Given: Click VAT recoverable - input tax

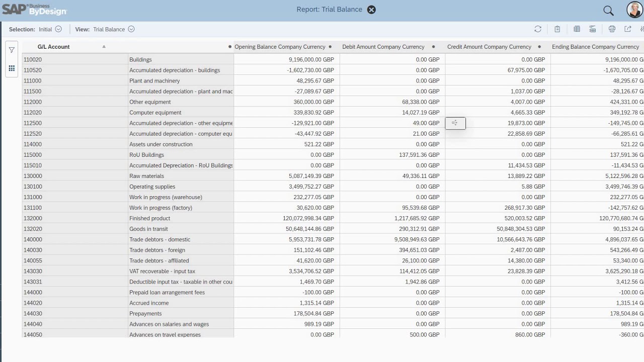Looking at the screenshot, I should [162, 270].
